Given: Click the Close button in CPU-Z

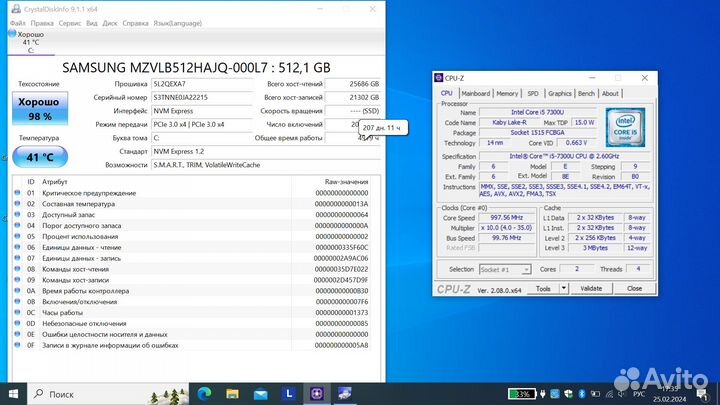Looking at the screenshot, I should pos(634,288).
